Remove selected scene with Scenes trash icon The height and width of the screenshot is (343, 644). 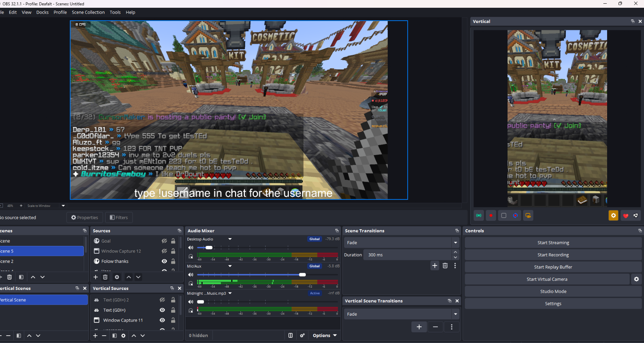coord(10,277)
